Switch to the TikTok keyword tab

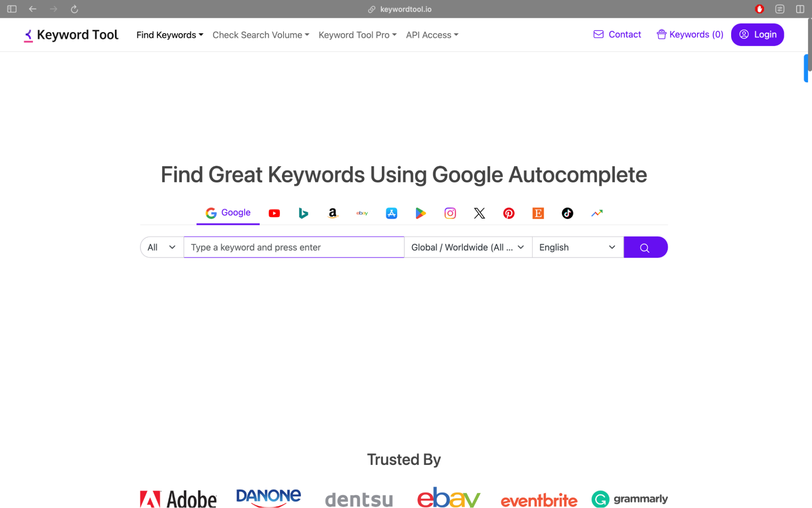pyautogui.click(x=567, y=213)
